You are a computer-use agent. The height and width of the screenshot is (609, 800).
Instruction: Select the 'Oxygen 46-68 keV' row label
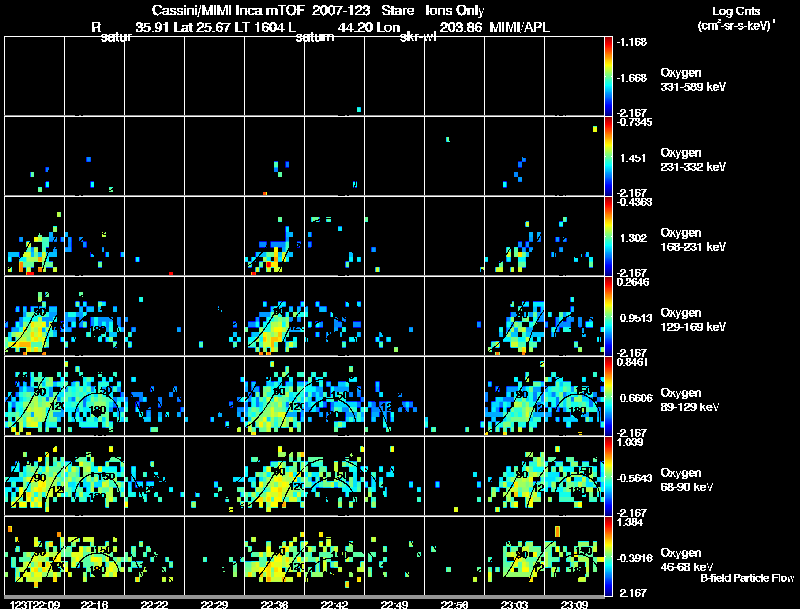(687, 560)
